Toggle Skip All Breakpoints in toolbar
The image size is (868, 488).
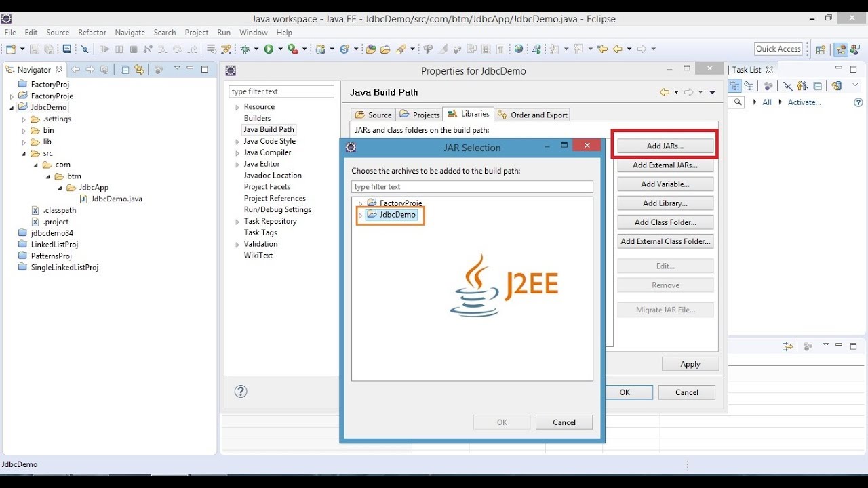[x=85, y=49]
